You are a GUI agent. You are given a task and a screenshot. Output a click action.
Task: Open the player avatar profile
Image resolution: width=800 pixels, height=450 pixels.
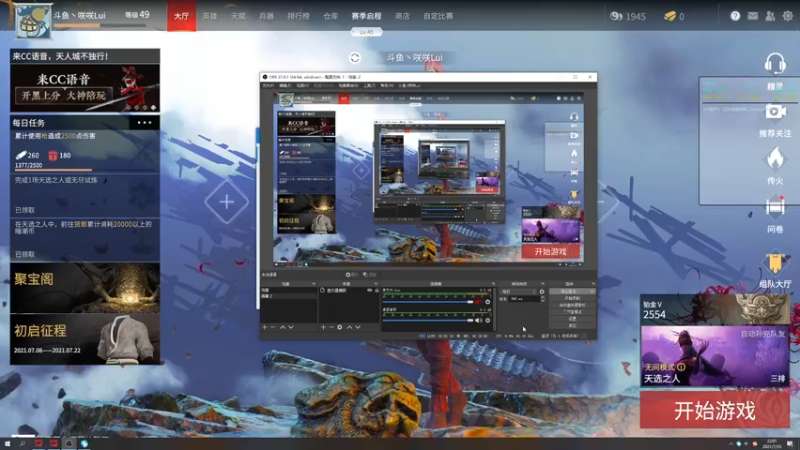(x=33, y=21)
